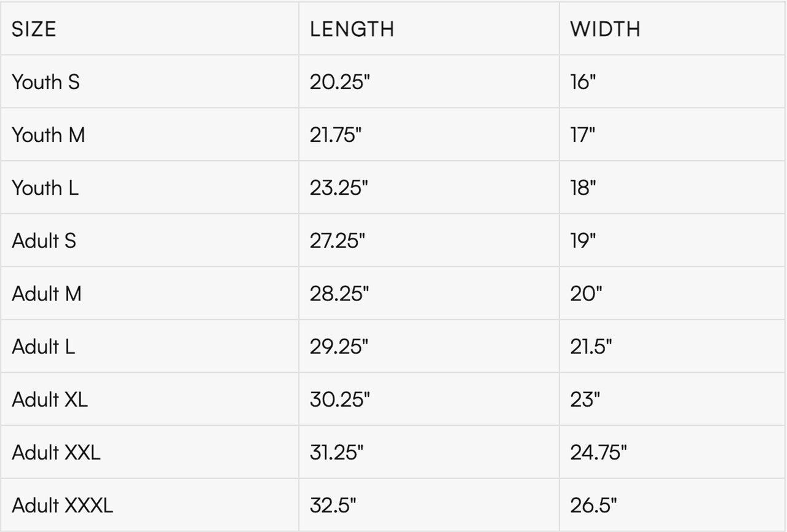Select the Adult L row label
The image size is (787, 532).
[43, 346]
